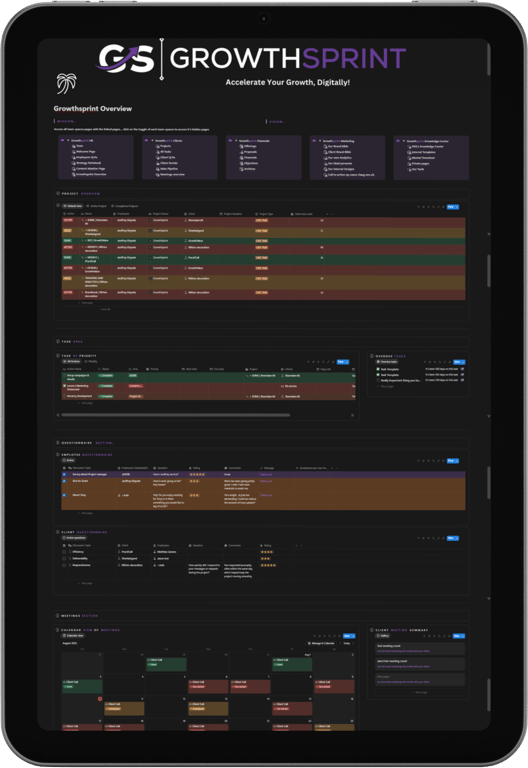Image resolution: width=528 pixels, height=768 pixels.
Task: Click the Client Questionnaire heading icon
Action: click(58, 532)
